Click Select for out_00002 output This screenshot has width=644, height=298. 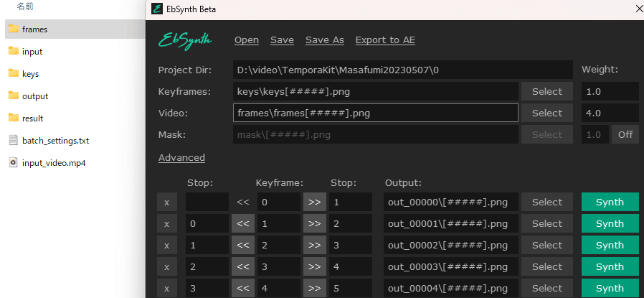coord(547,245)
